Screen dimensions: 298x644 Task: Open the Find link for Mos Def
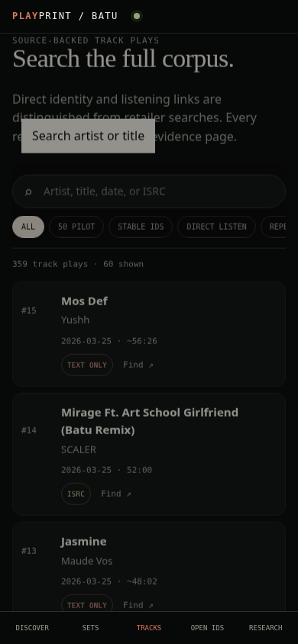click(x=138, y=365)
